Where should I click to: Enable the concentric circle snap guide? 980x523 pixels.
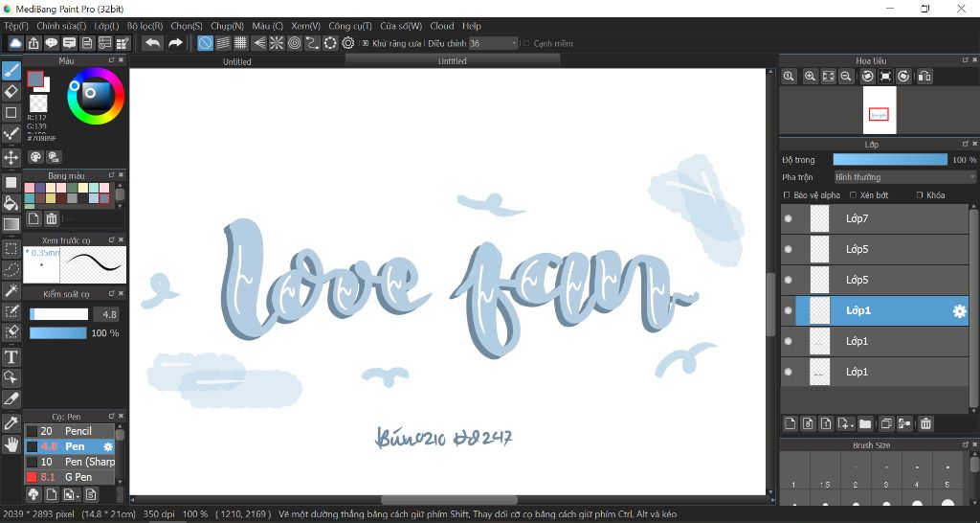[295, 43]
